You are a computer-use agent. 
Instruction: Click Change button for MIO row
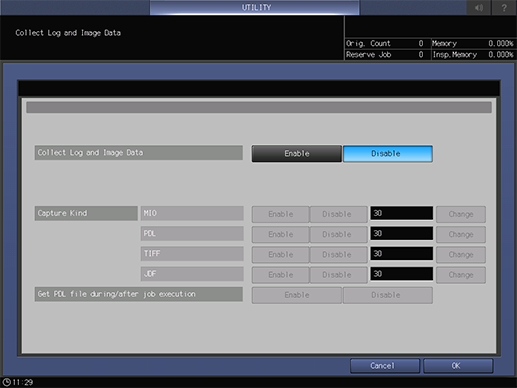click(x=461, y=214)
